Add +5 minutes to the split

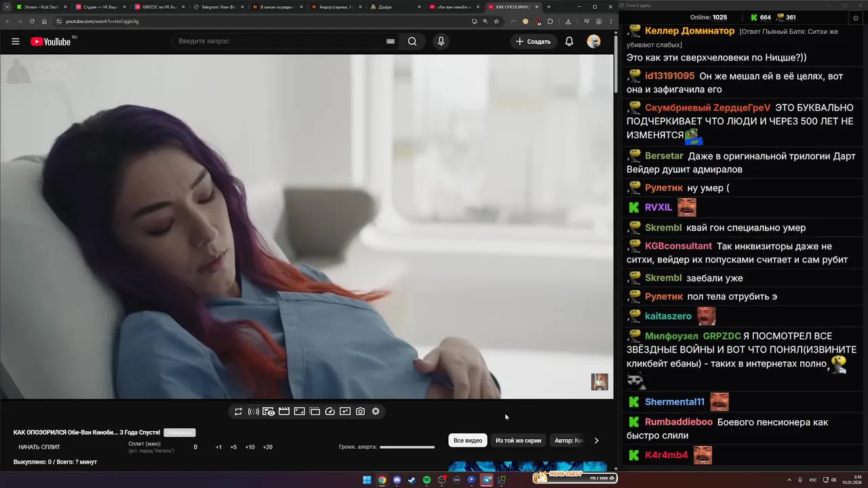click(233, 447)
